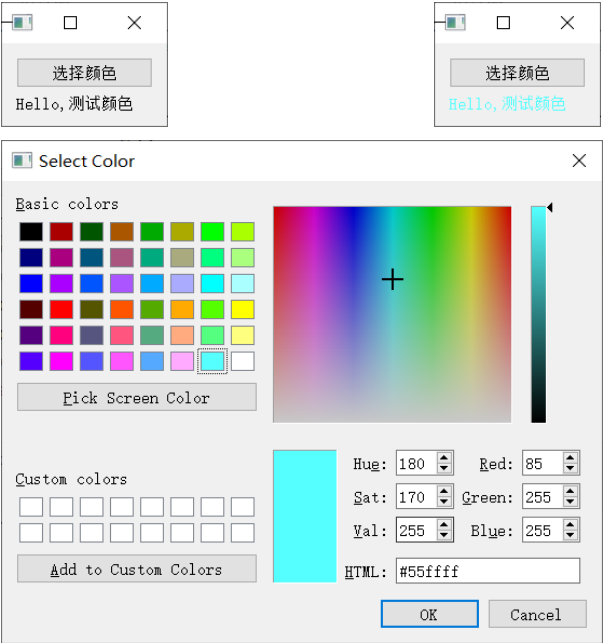Click the right window's title bar app icon

455,23
